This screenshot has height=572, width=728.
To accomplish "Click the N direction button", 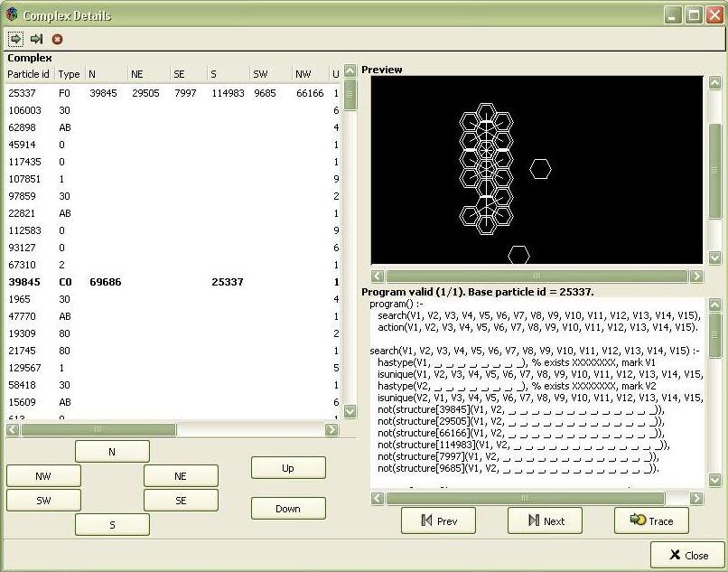I will pyautogui.click(x=112, y=452).
